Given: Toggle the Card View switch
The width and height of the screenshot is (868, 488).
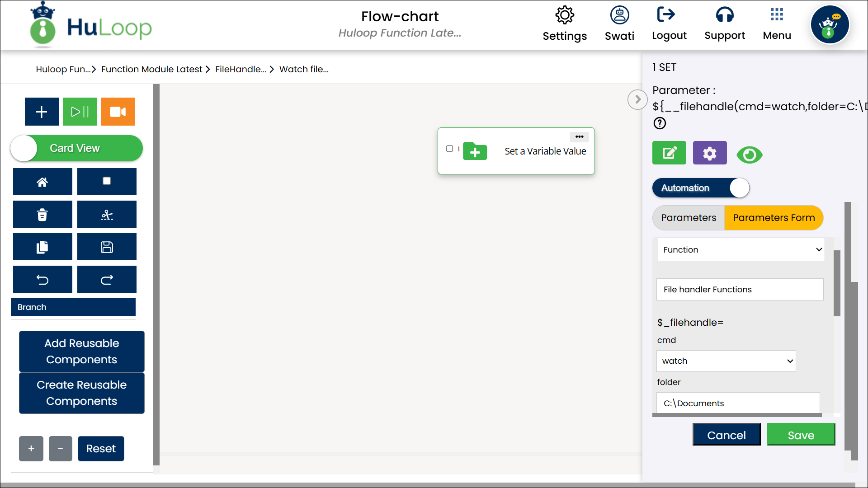Looking at the screenshot, I should 76,148.
